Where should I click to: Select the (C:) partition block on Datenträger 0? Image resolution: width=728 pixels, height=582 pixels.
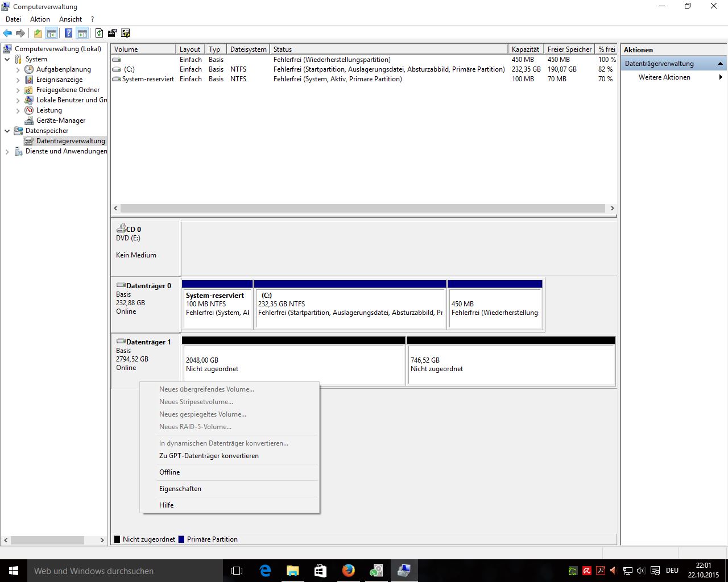[x=350, y=304]
